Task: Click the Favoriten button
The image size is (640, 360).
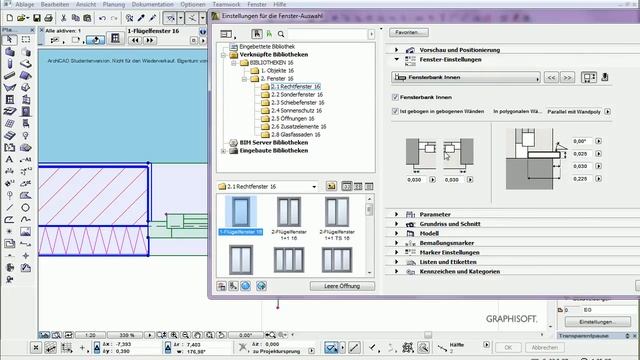Action: click(x=409, y=32)
